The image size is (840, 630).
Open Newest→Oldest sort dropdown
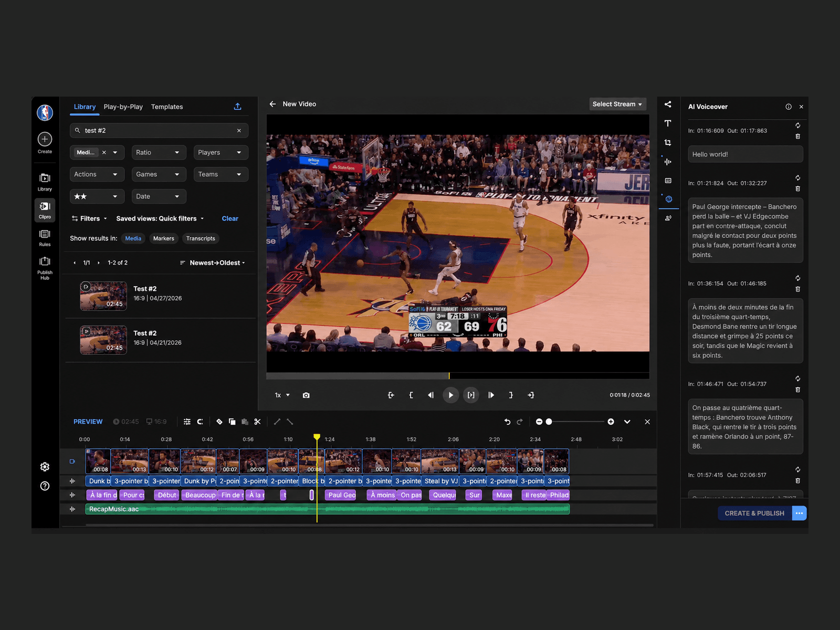coord(213,263)
